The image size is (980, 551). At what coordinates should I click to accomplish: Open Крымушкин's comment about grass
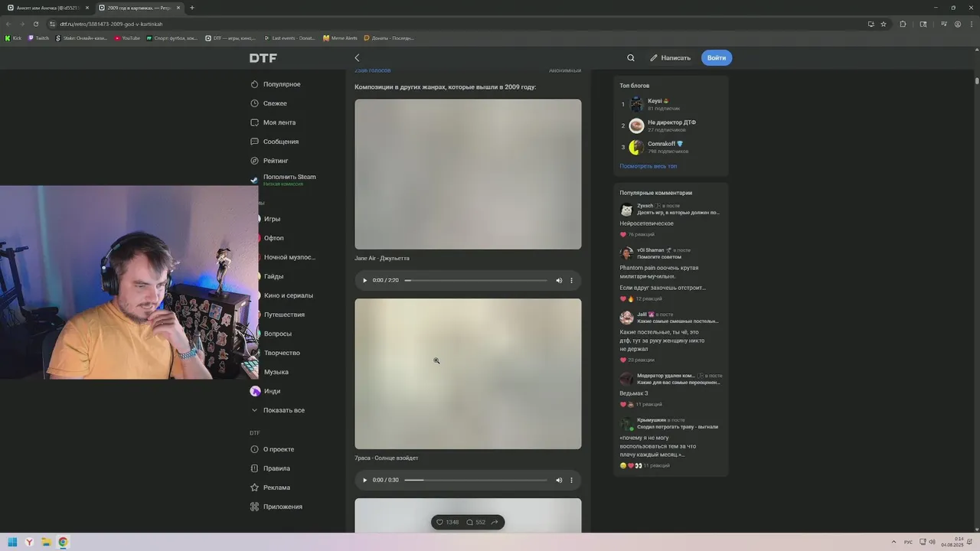click(658, 445)
